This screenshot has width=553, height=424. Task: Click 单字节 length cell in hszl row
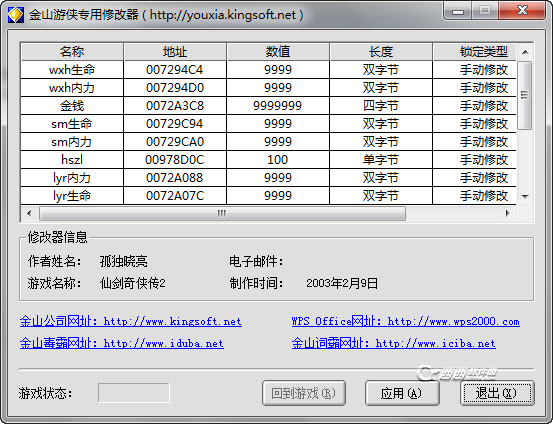click(381, 160)
